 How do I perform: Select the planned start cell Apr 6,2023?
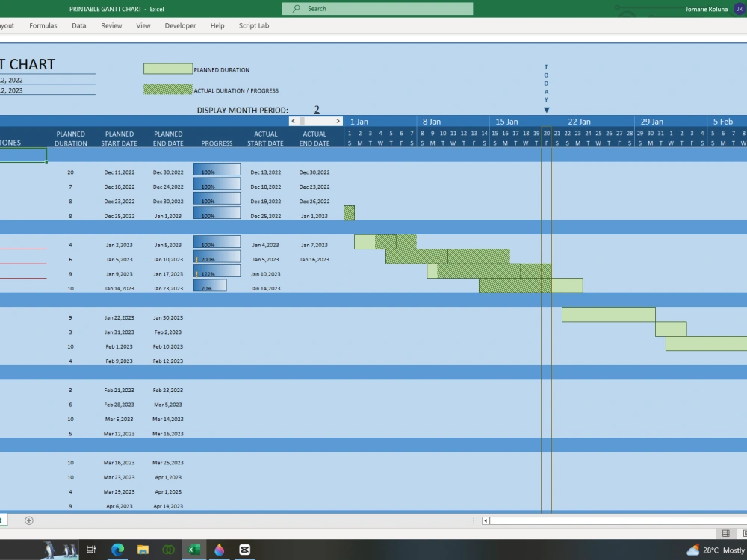(119, 506)
